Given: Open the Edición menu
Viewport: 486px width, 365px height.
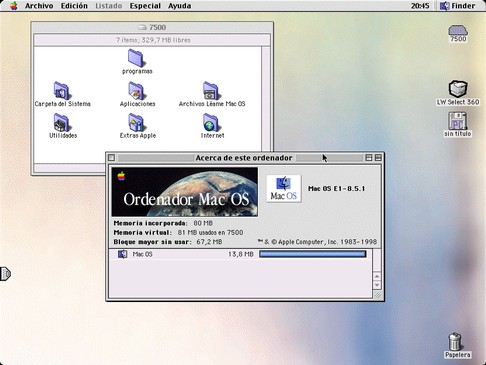Looking at the screenshot, I should point(74,6).
